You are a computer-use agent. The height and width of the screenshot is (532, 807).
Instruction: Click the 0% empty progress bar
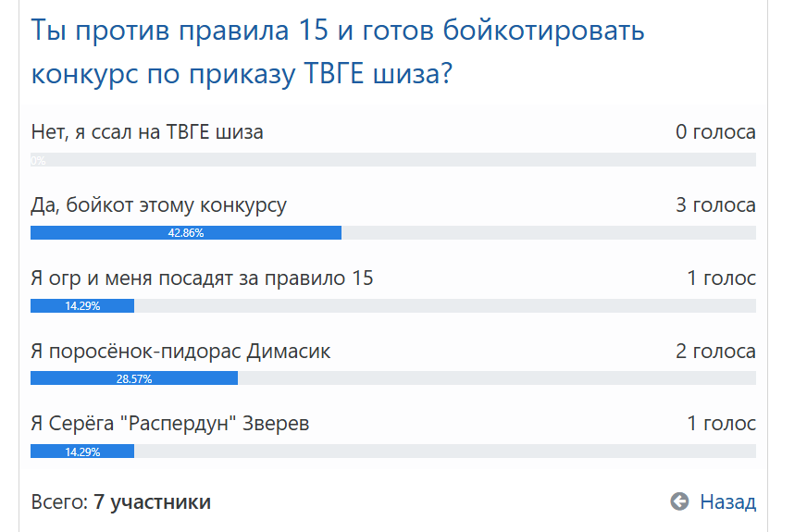(x=393, y=160)
